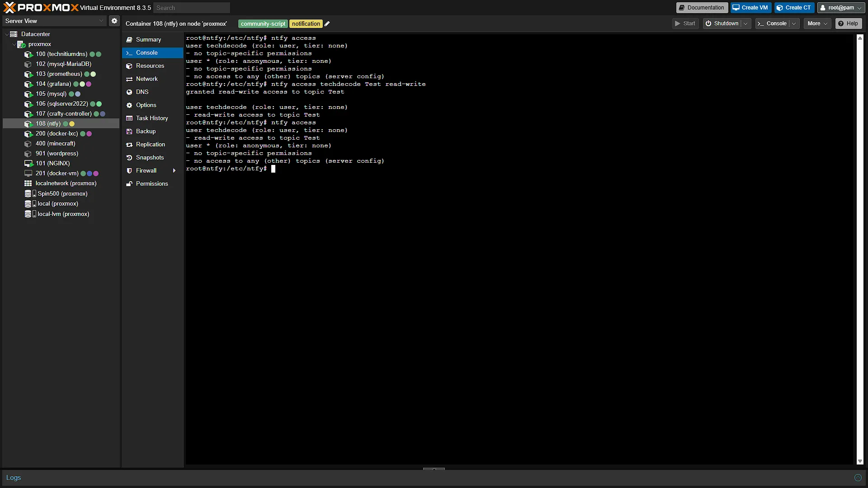Click the yellow tag dot on 108 (ntfy)
Image resolution: width=868 pixels, height=488 pixels.
coord(72,124)
